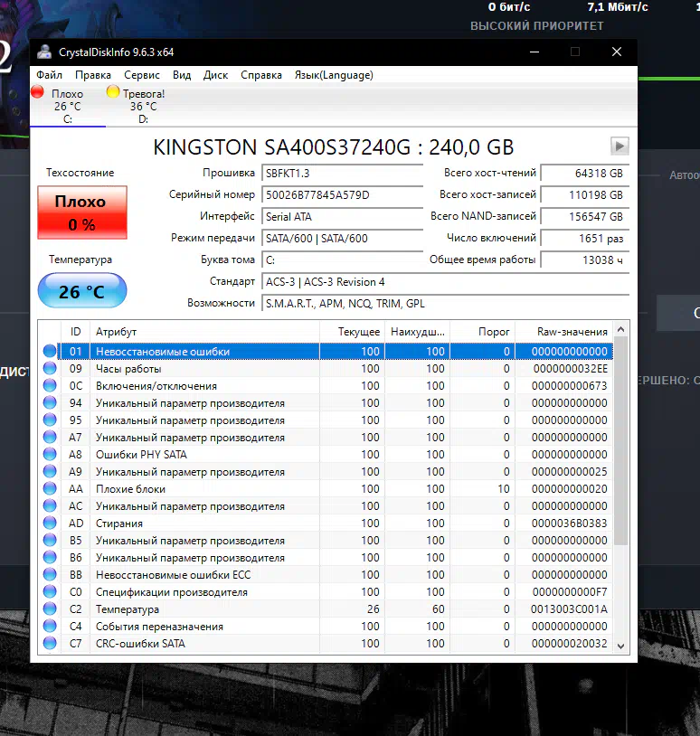This screenshot has width=700, height=736.
Task: Select the D: disk tab showing 36 °C
Action: pyautogui.click(x=143, y=106)
